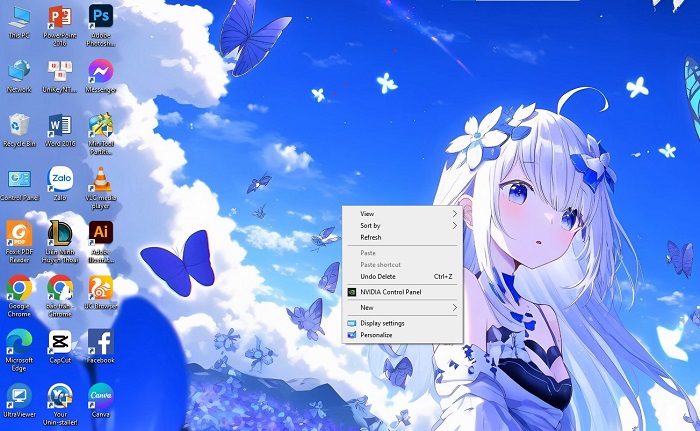This screenshot has height=431, width=700.
Task: Click the greyed-out Paste menu entry
Action: pyautogui.click(x=403, y=253)
